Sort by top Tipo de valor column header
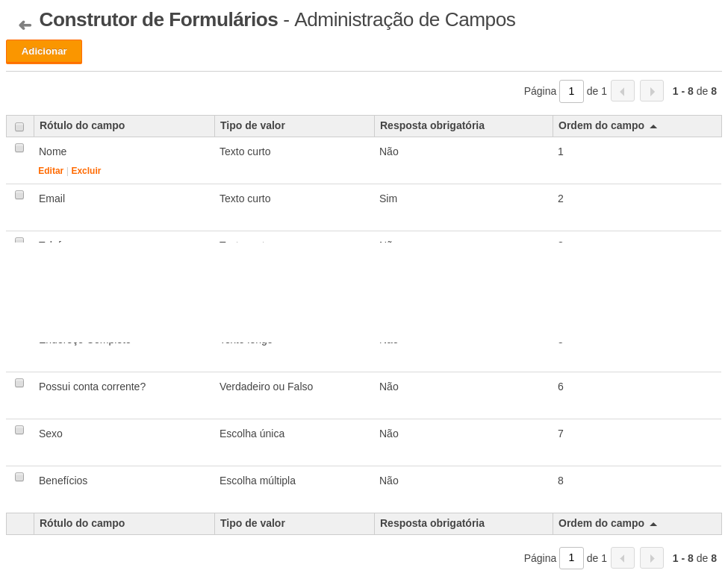 click(x=252, y=125)
